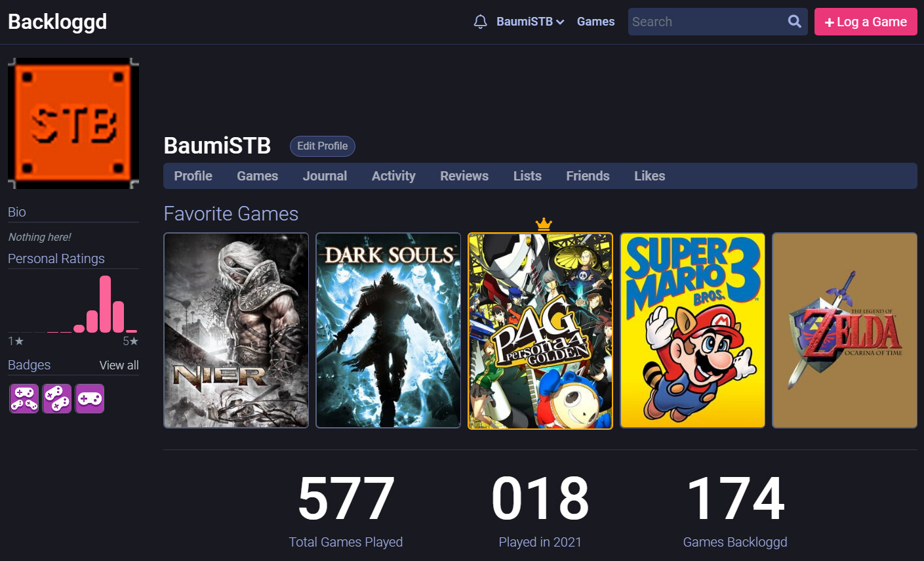This screenshot has width=924, height=561.
Task: Click the Edit Profile button
Action: (x=323, y=146)
